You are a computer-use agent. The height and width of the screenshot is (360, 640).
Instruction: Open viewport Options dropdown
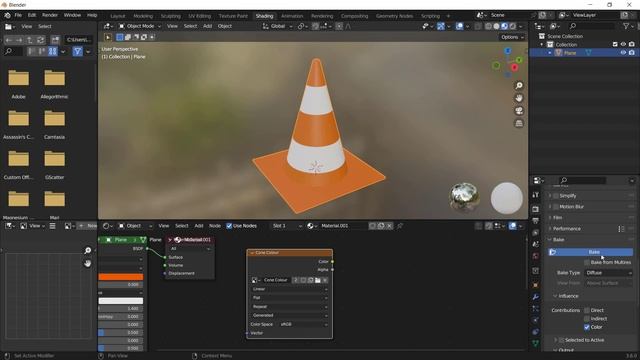pos(512,37)
